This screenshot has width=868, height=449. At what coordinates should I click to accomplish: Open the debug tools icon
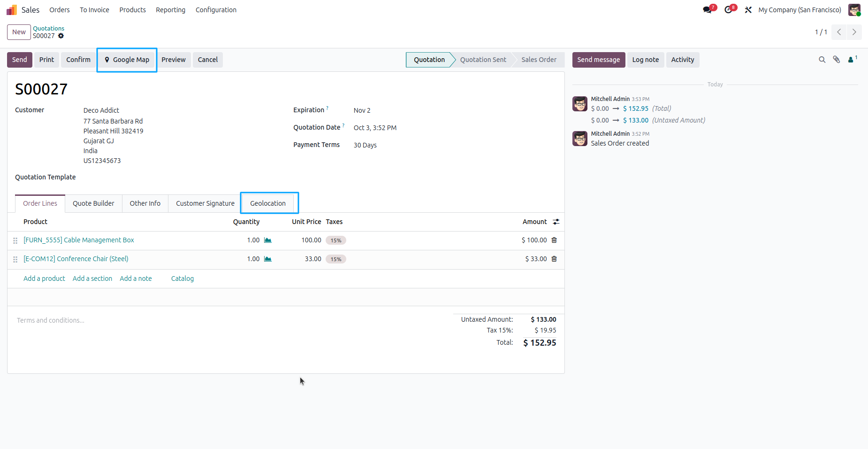[x=748, y=10]
